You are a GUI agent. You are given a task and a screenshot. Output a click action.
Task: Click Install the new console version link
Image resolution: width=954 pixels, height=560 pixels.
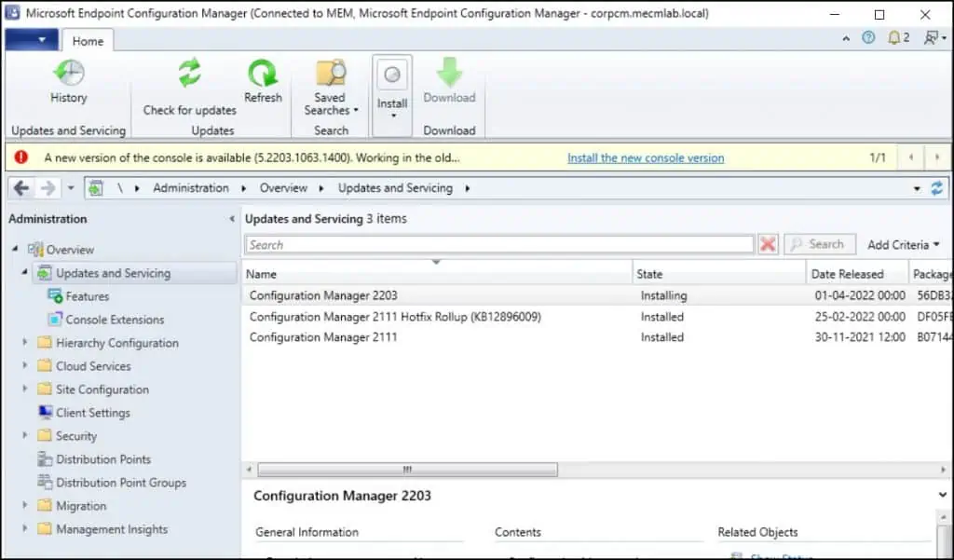[x=646, y=158]
